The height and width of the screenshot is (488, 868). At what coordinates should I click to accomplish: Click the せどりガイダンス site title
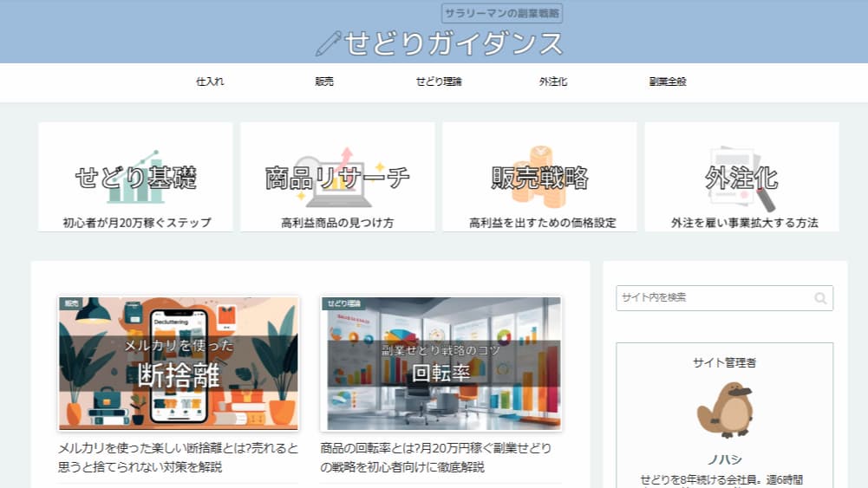pyautogui.click(x=453, y=43)
